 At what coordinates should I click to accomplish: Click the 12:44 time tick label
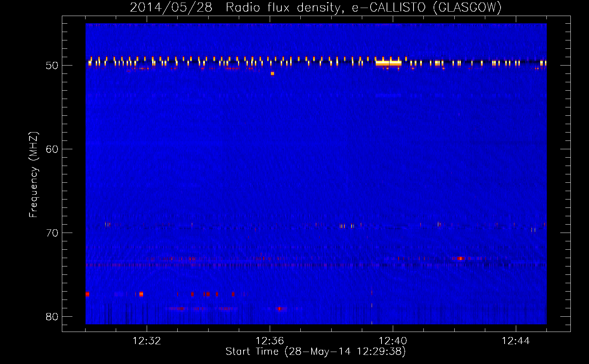(516, 341)
